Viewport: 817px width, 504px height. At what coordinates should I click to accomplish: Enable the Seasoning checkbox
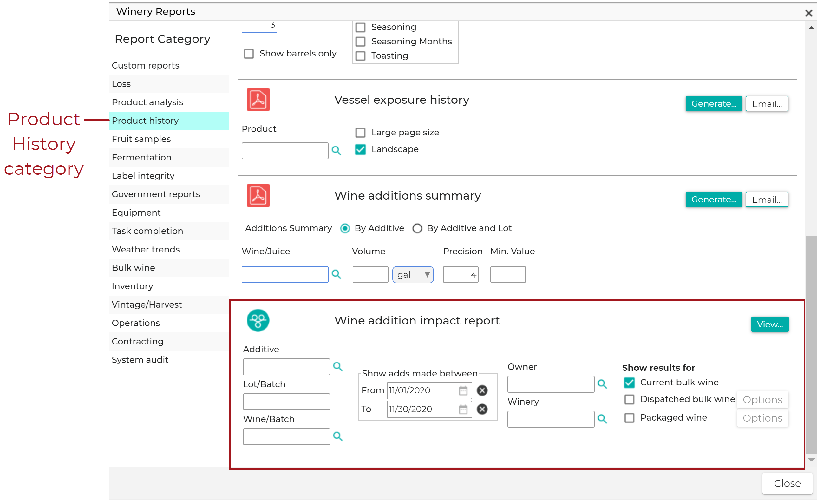[x=360, y=27]
